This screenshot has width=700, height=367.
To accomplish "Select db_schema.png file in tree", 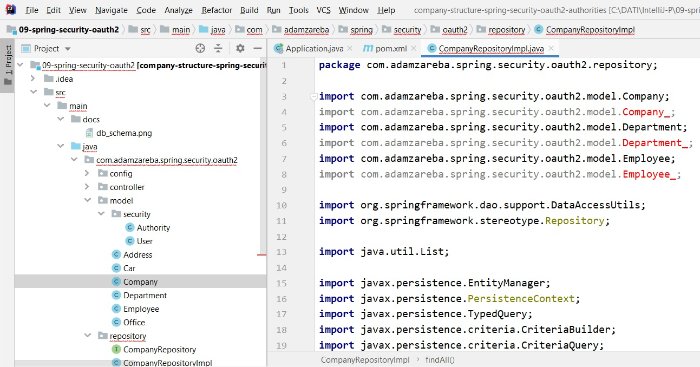I will pyautogui.click(x=124, y=133).
